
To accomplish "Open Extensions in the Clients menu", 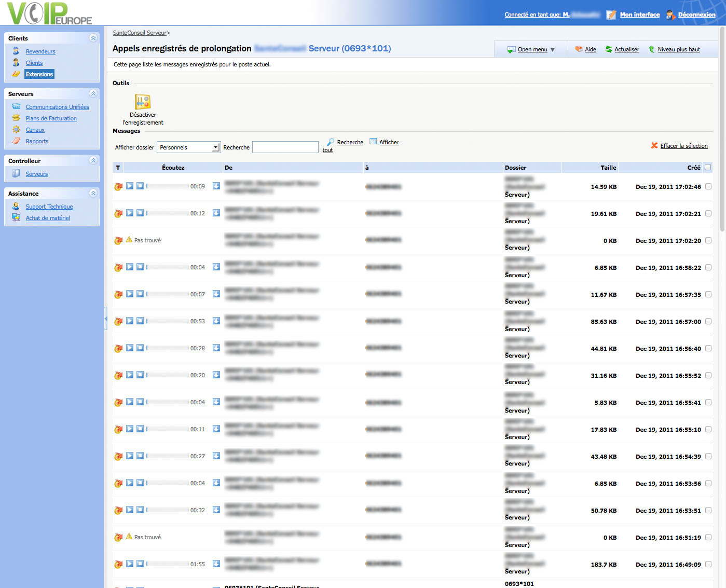I will 39,74.
